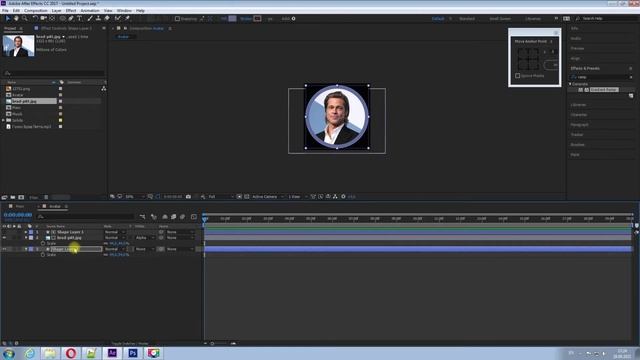Hide the brad-pitt.jpg layer eye
Viewport: 640px width, 360px height.
pos(4,238)
